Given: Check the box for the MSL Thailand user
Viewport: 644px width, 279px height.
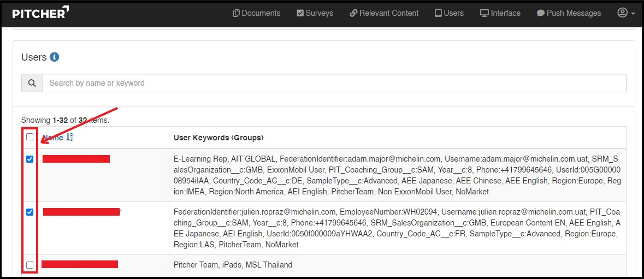Looking at the screenshot, I should (29, 265).
